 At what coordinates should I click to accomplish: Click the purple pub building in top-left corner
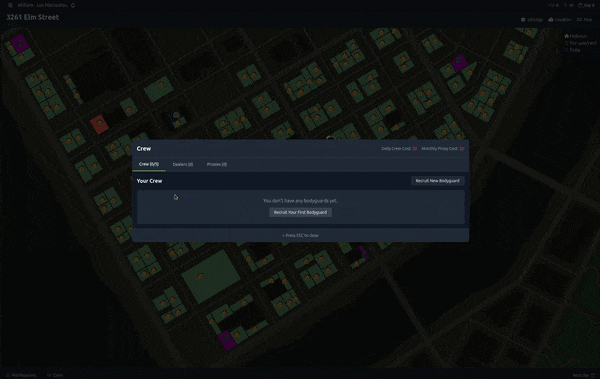(x=20, y=44)
